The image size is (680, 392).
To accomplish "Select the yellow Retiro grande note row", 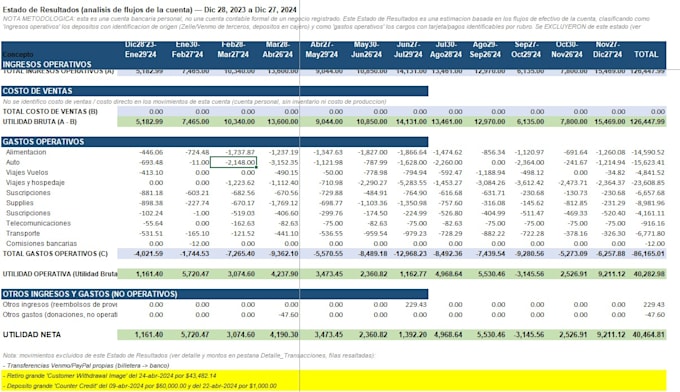I will tap(334, 376).
